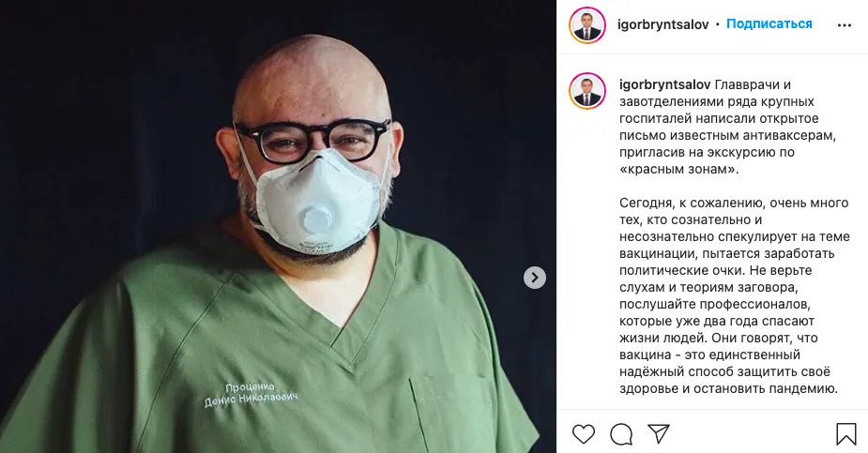Open comments with the speech bubble icon

(x=621, y=434)
